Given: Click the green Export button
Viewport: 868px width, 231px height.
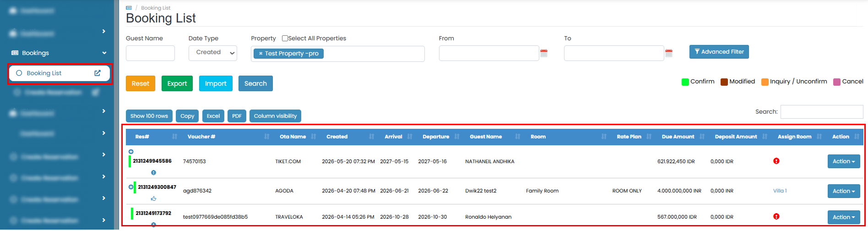Looking at the screenshot, I should pyautogui.click(x=177, y=83).
